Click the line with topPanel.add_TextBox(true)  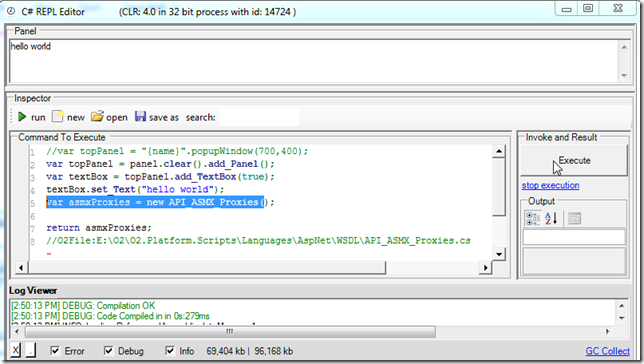click(160, 177)
